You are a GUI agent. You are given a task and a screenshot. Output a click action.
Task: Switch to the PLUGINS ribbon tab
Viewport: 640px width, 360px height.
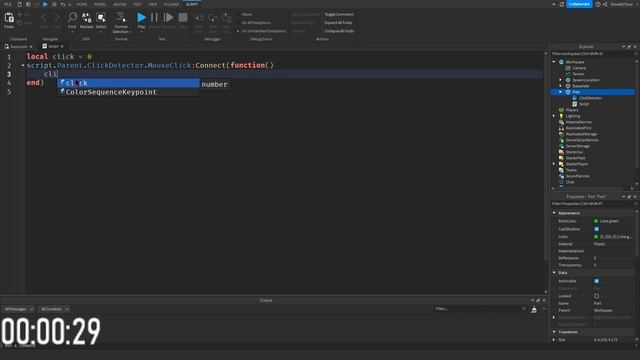pyautogui.click(x=171, y=4)
